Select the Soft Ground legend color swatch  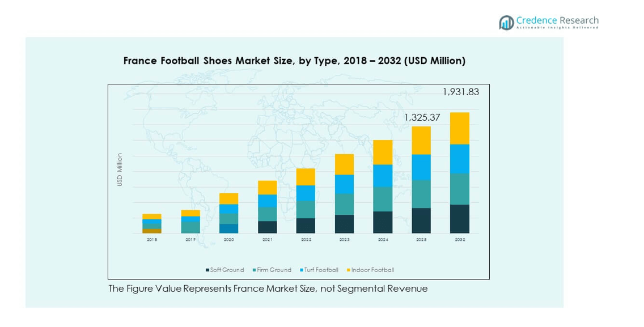coord(207,270)
